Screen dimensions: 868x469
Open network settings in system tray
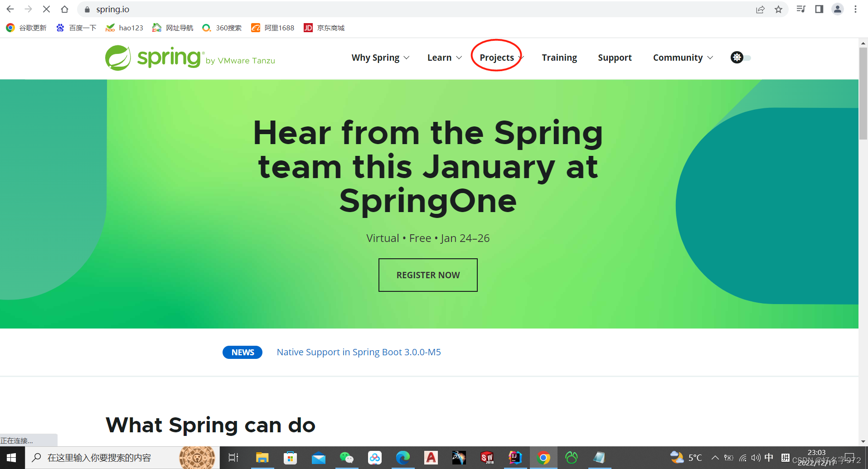[x=742, y=458]
